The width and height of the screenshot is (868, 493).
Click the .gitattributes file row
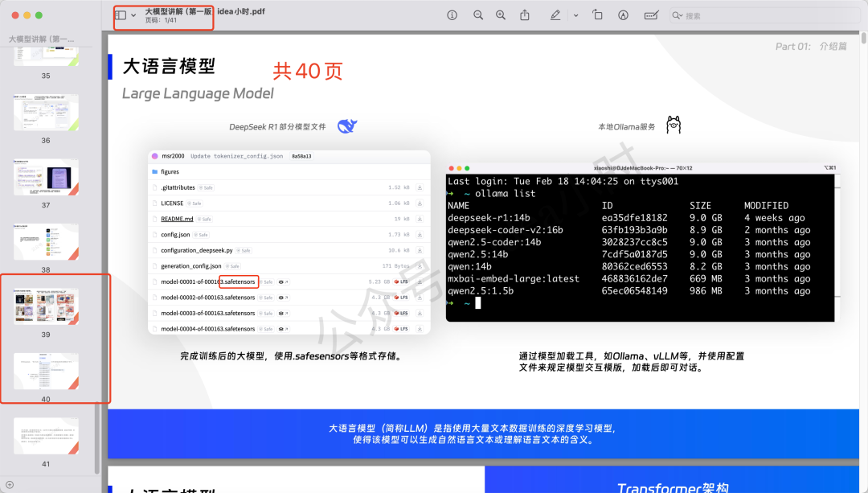(x=289, y=187)
